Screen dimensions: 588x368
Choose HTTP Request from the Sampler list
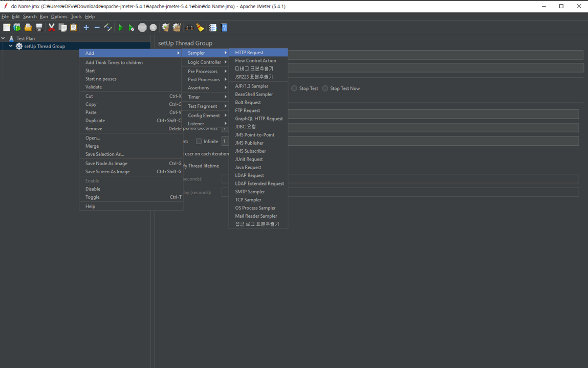(x=258, y=53)
